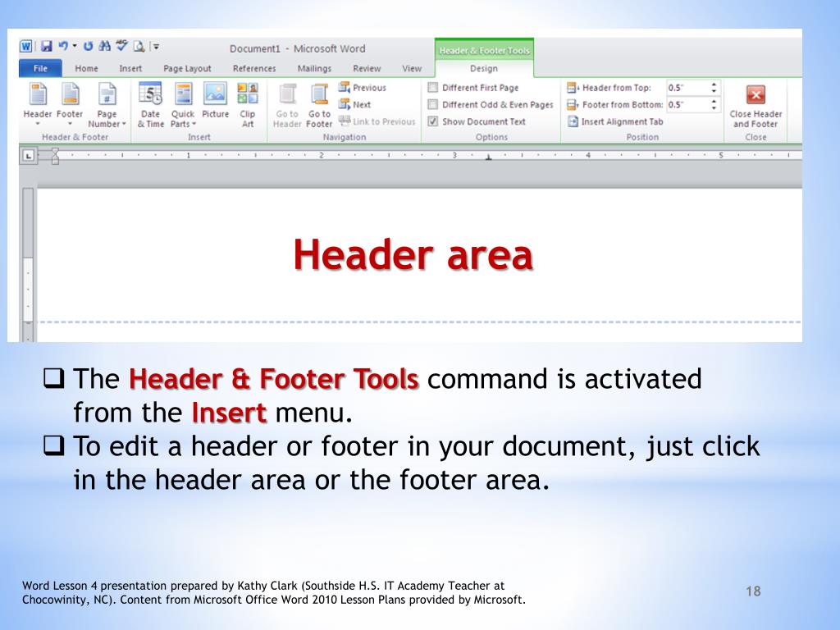840x630 pixels.
Task: Open the File tab
Action: coord(40,69)
